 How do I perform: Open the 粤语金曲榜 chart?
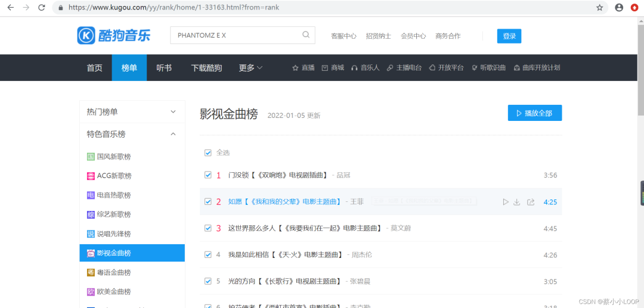pos(114,272)
